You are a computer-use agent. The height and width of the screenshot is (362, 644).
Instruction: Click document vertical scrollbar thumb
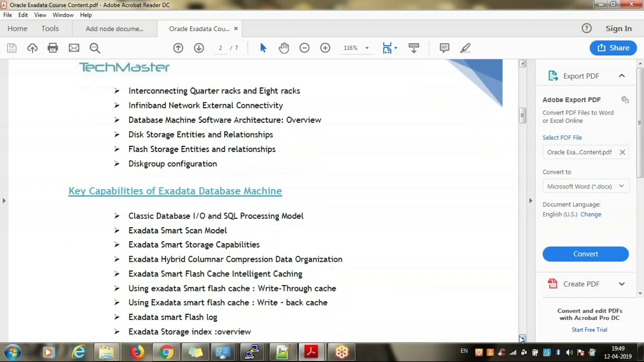[523, 116]
